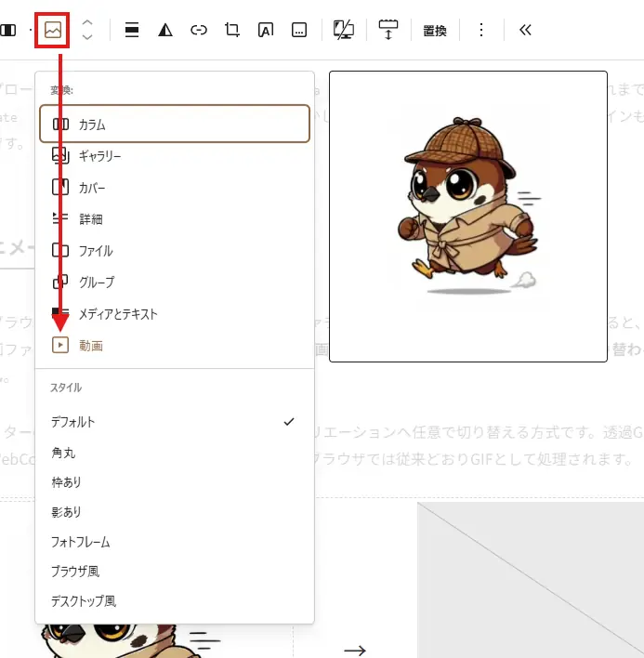The width and height of the screenshot is (644, 658).
Task: Toggle device visibility with the screen icon
Action: (344, 30)
